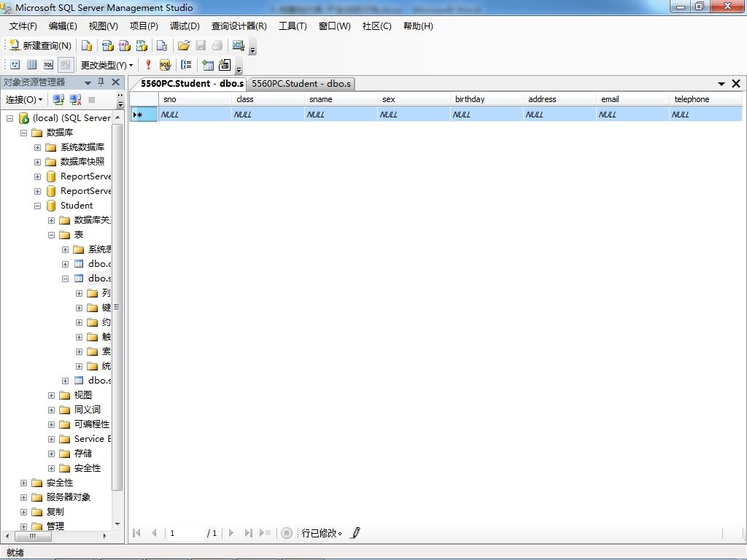The width and height of the screenshot is (747, 560).
Task: Click the NULL cell under sname
Action: coord(341,114)
